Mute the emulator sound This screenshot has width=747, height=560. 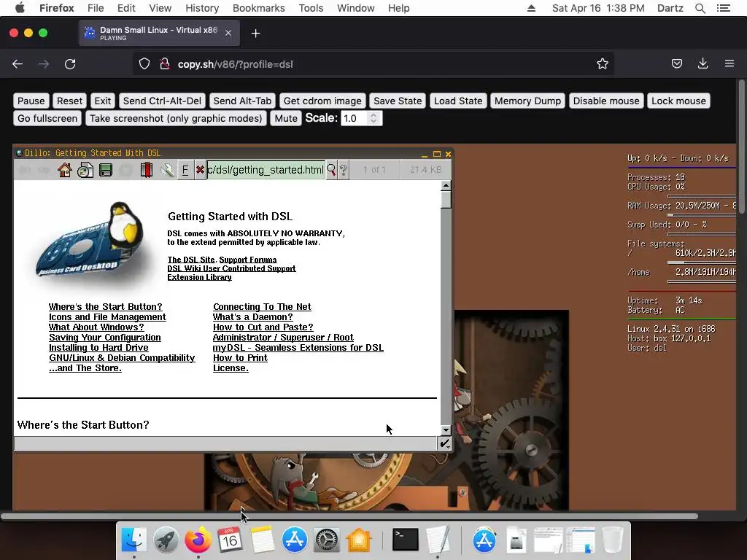pyautogui.click(x=286, y=119)
